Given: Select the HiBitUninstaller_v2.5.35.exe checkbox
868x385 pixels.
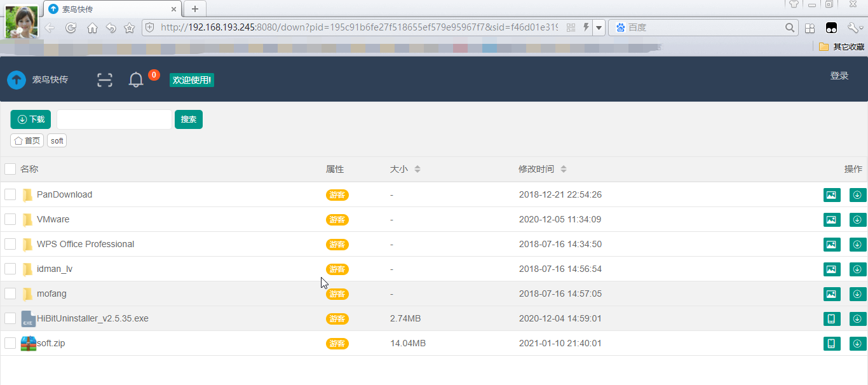Looking at the screenshot, I should click(x=10, y=318).
